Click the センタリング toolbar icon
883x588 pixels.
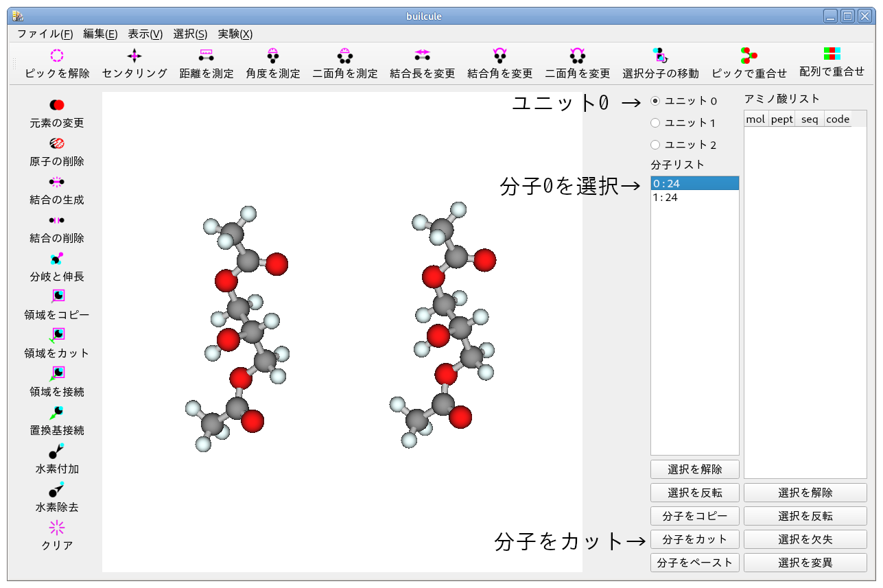[x=133, y=64]
